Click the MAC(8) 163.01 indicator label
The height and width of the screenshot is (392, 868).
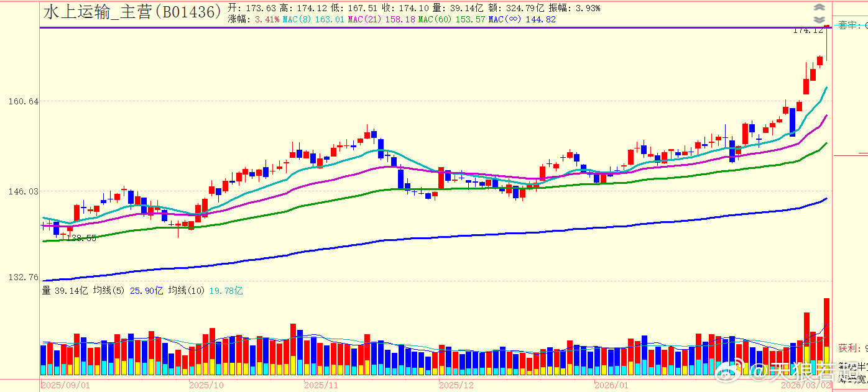[x=313, y=19]
